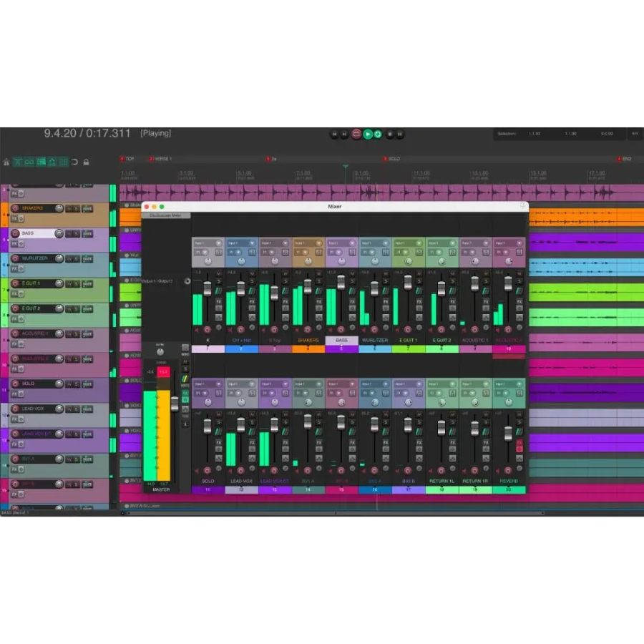Jump to project end in transport
This screenshot has height=644, width=644.
coord(345,134)
